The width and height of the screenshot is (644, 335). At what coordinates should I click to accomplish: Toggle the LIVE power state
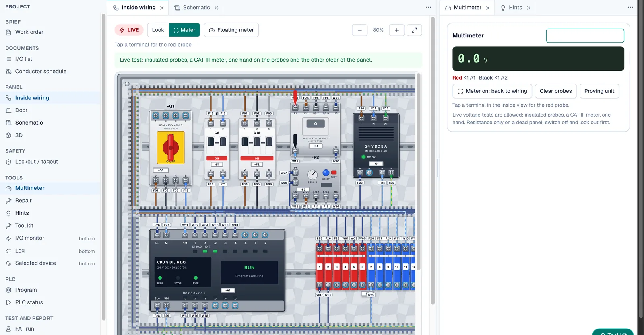pyautogui.click(x=129, y=30)
